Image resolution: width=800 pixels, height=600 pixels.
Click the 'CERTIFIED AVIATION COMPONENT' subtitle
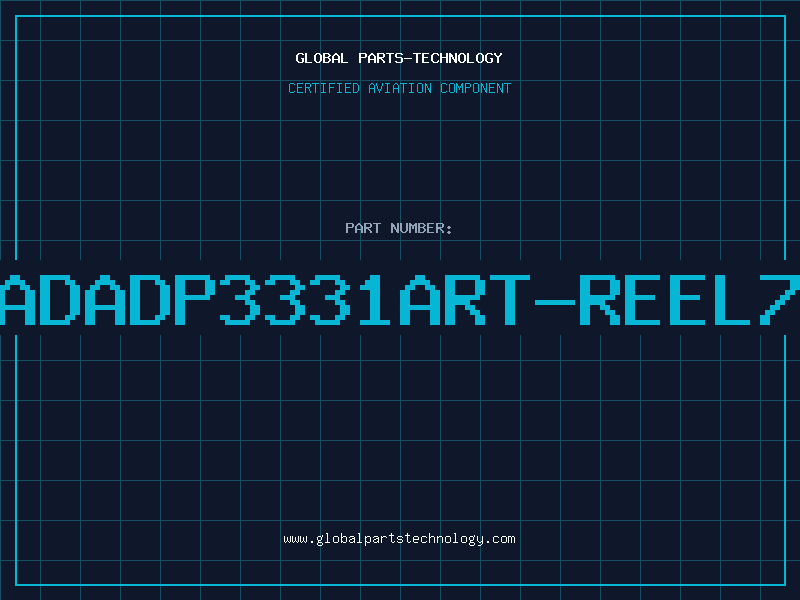(x=399, y=88)
